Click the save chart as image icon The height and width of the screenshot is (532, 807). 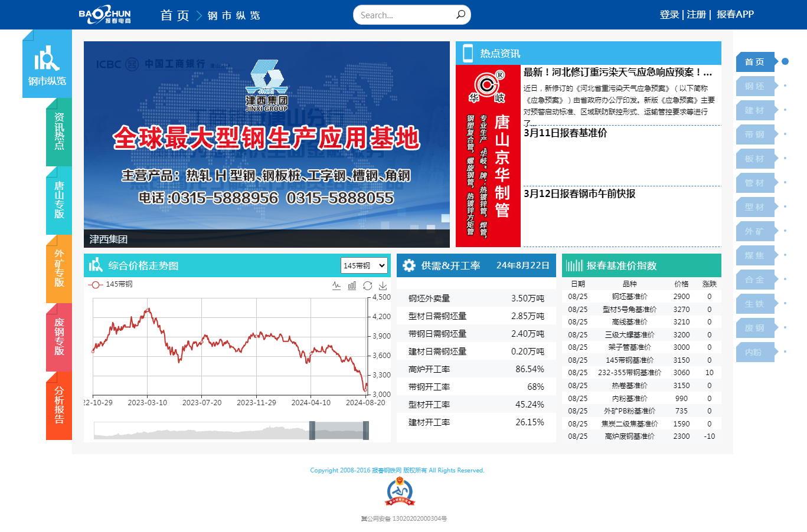383,285
